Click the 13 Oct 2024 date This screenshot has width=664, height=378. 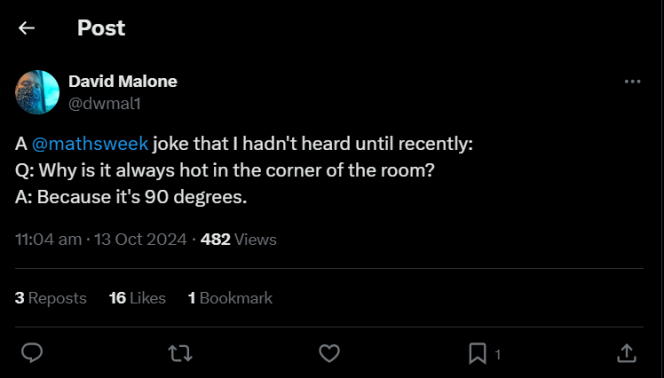[x=140, y=240]
